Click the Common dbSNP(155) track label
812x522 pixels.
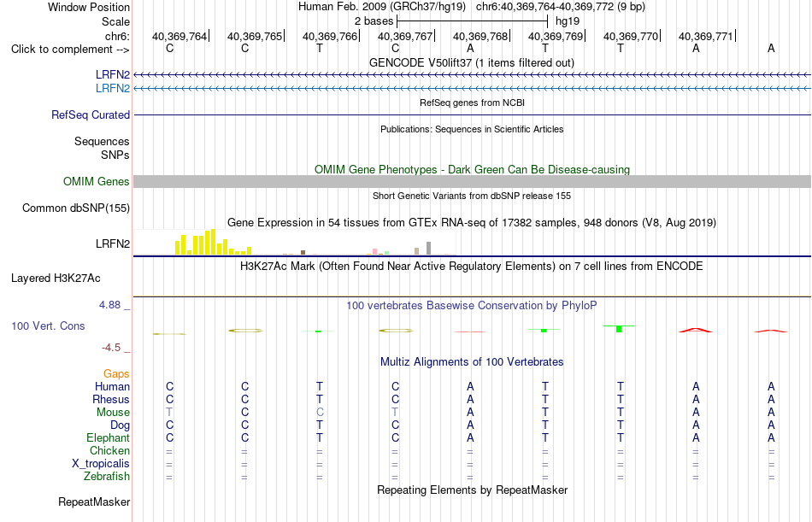pyautogui.click(x=76, y=208)
